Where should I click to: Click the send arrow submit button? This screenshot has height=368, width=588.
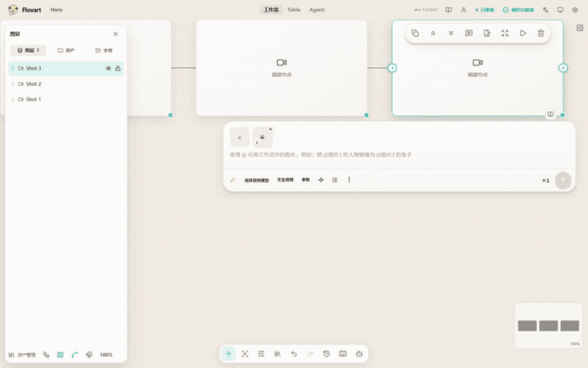(x=563, y=180)
